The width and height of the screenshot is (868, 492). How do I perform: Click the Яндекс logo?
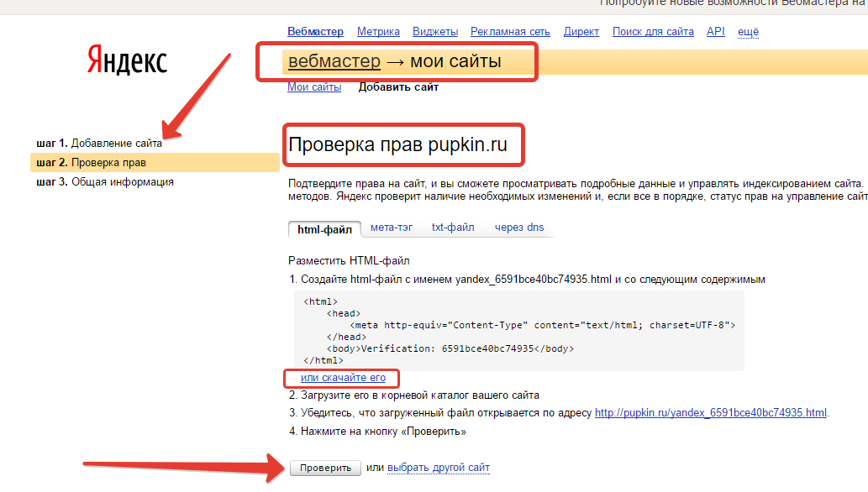pyautogui.click(x=127, y=60)
